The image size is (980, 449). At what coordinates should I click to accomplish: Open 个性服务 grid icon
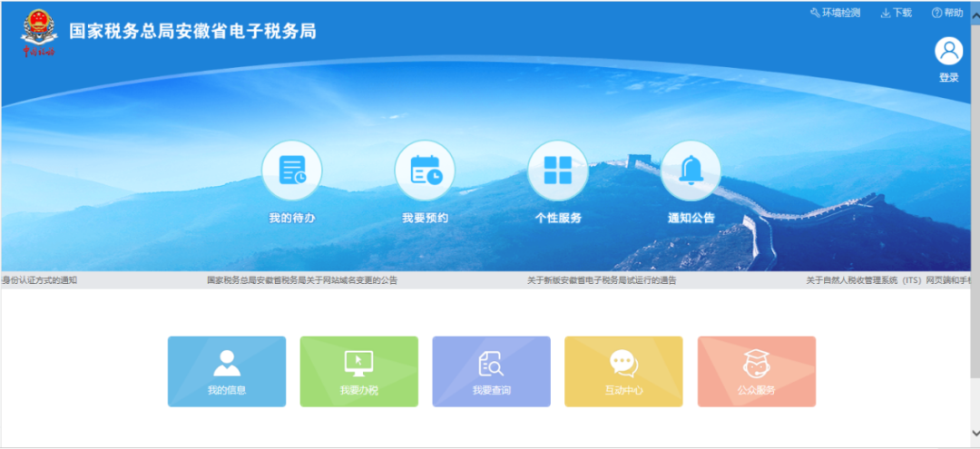[558, 170]
